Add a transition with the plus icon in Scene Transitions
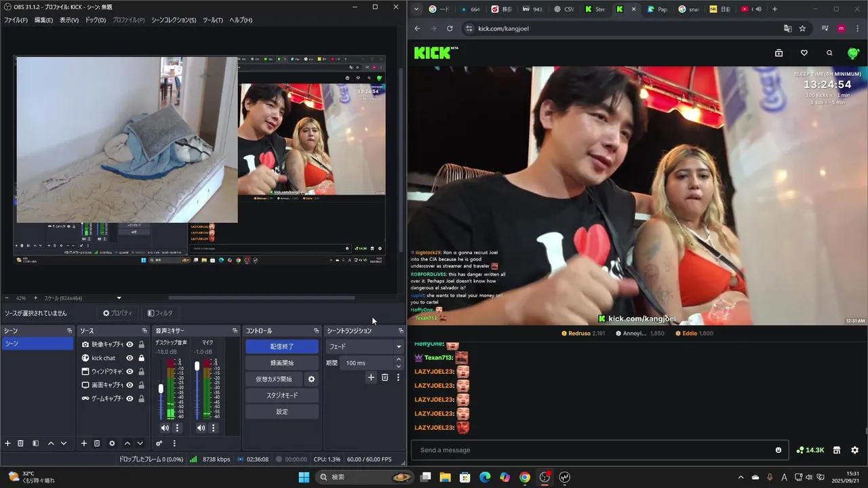Screen dimensions: 868x488 tap(371, 378)
